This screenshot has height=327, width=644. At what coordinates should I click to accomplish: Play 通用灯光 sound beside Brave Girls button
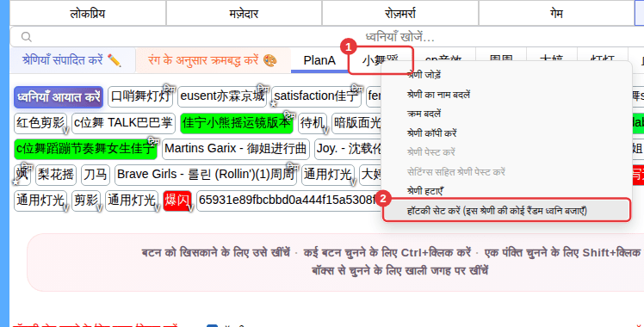328,175
